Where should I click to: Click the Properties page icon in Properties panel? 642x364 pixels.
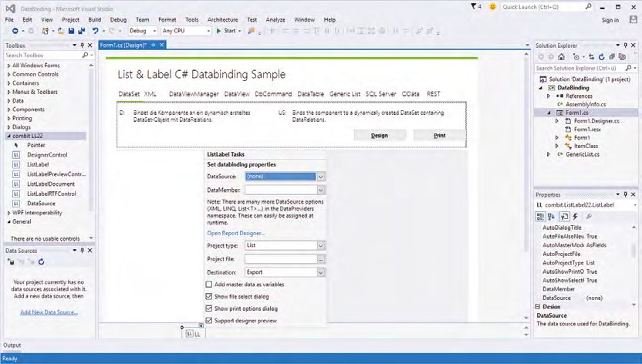tap(564, 217)
